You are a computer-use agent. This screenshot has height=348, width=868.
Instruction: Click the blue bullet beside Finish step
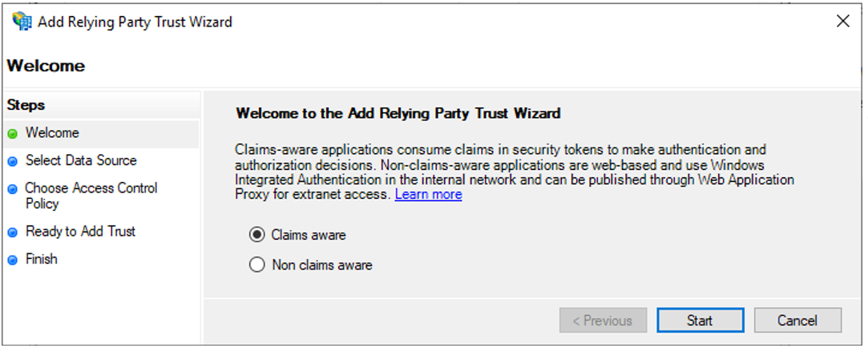(x=12, y=261)
